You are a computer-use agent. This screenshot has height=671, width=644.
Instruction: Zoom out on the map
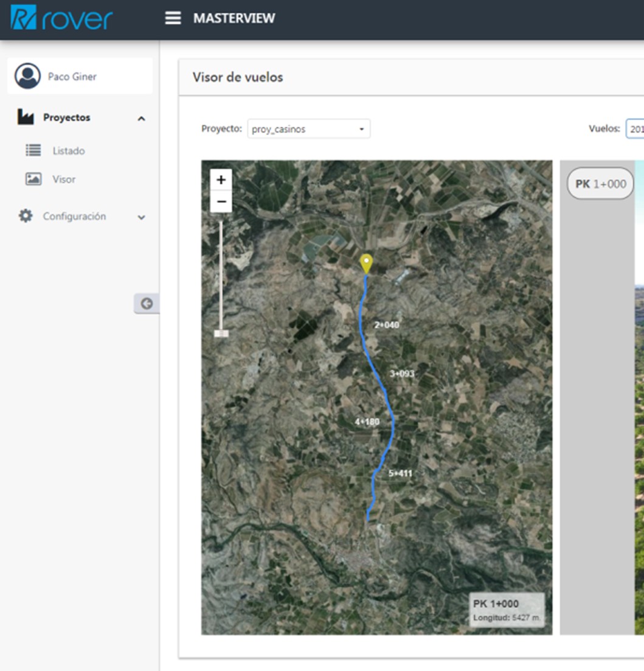coord(221,201)
